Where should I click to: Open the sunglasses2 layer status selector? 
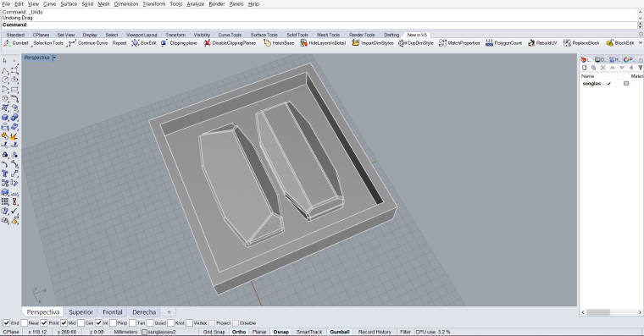click(x=158, y=332)
